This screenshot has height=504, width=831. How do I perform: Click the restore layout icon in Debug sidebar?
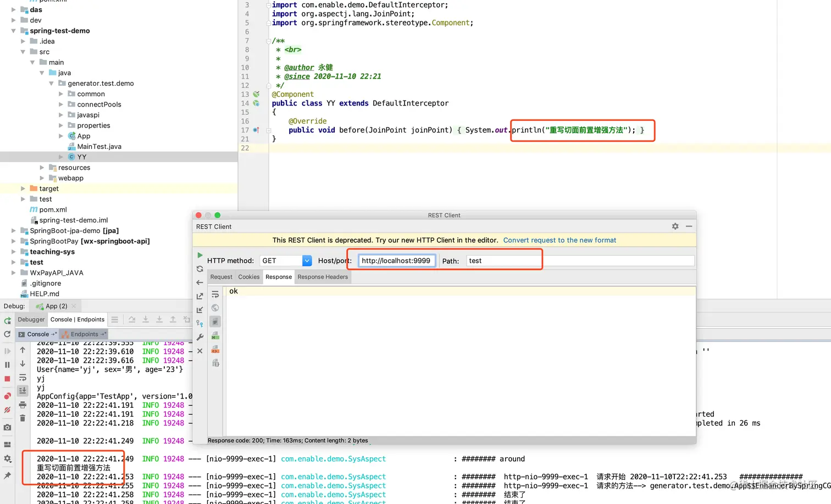pos(8,445)
